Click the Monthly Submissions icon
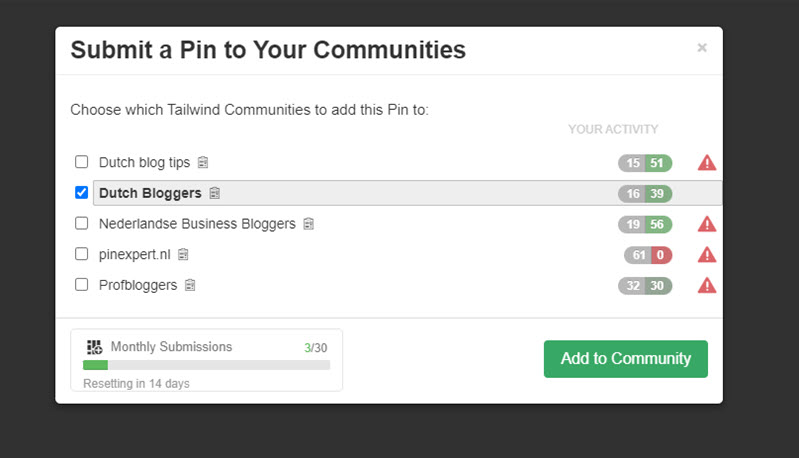The image size is (799, 458). coord(95,347)
